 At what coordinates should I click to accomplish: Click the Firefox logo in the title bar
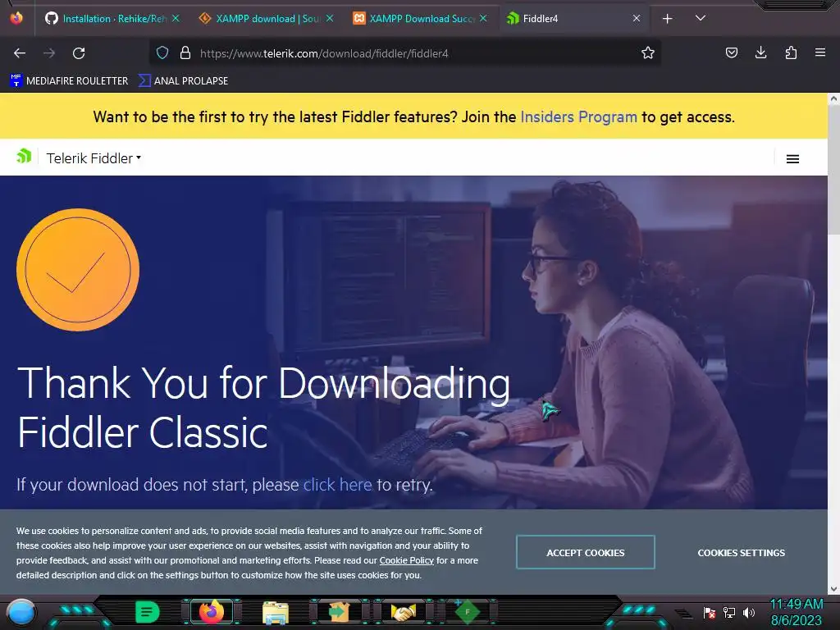tap(16, 18)
